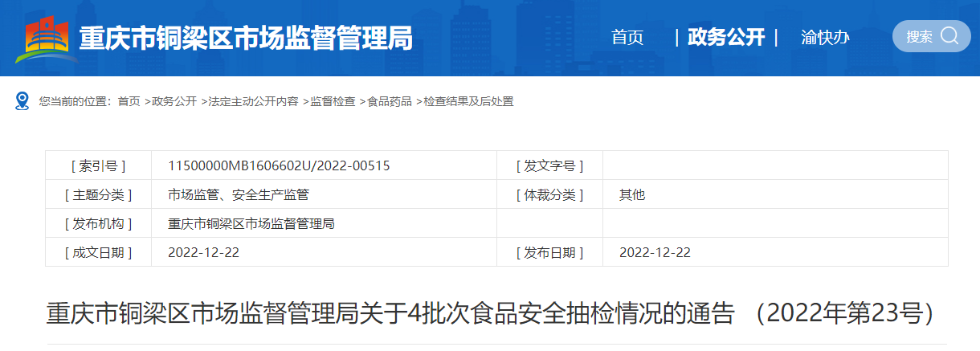The width and height of the screenshot is (980, 351).
Task: Open the 检查结果及后处置 breadcrumb link
Action: point(468,101)
